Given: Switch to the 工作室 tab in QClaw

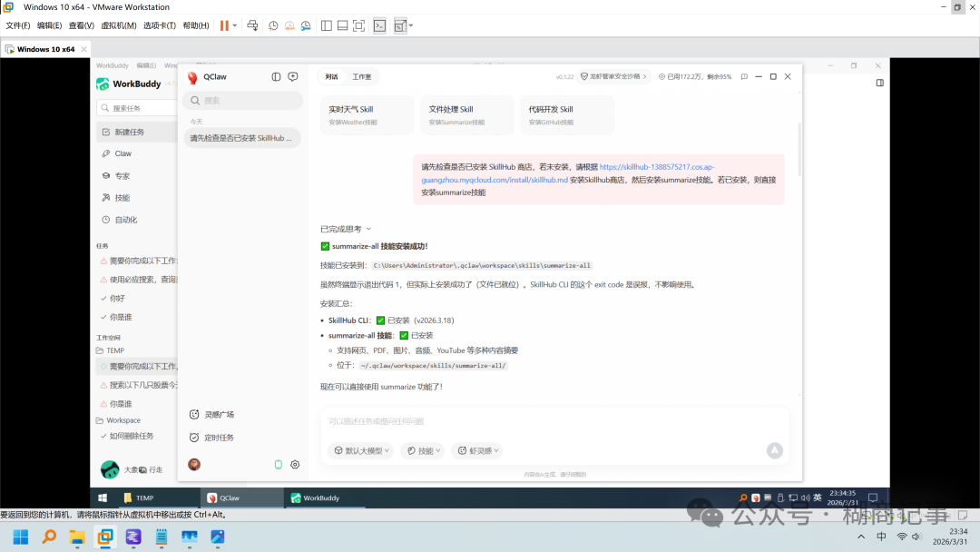Looking at the screenshot, I should (x=361, y=76).
